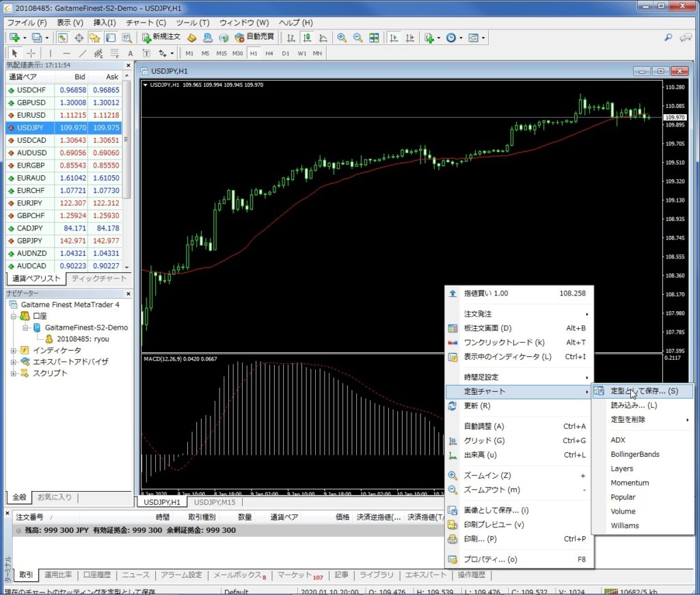Screen dimensions: 700x595
Task: Expand the スクリプト tree node
Action: point(14,373)
